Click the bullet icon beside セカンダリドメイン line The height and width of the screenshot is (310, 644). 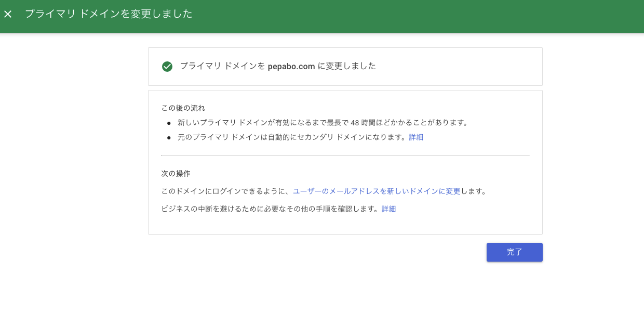point(168,137)
